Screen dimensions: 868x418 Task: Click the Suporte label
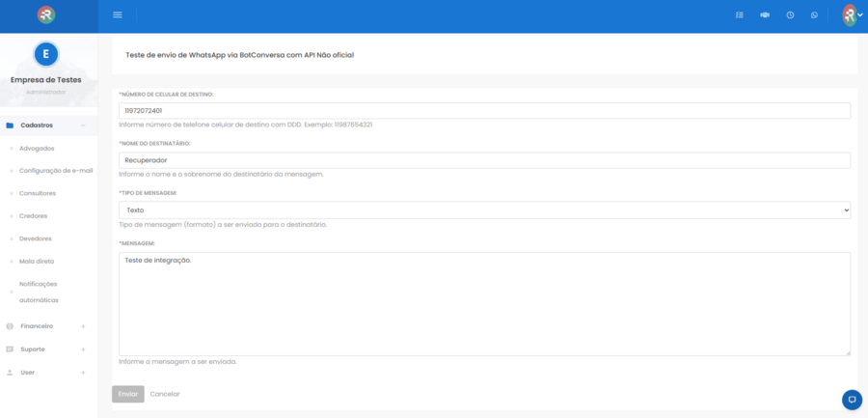pyautogui.click(x=33, y=349)
